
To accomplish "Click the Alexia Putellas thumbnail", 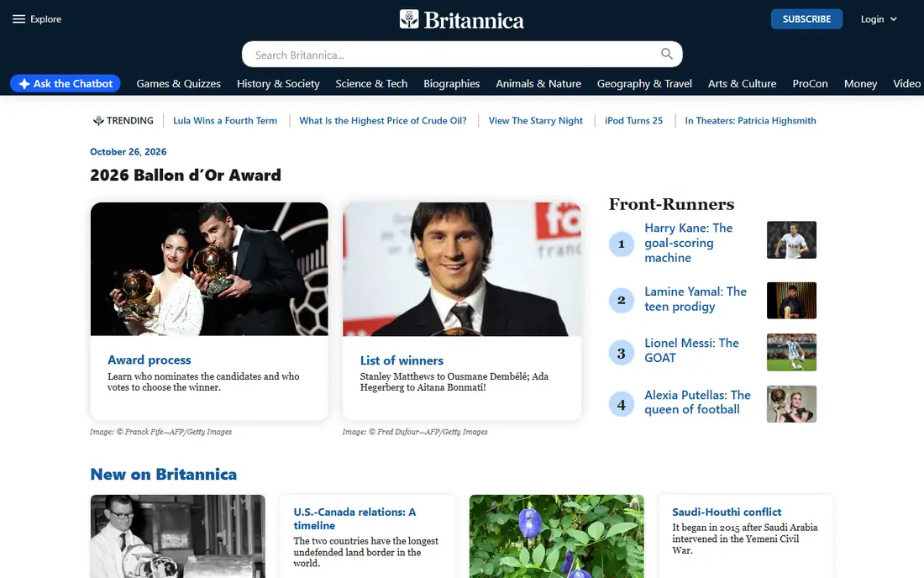I will pyautogui.click(x=791, y=404).
